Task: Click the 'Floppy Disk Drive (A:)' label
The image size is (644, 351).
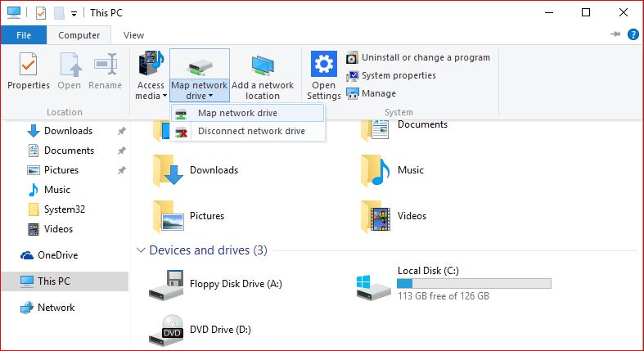Action: 236,284
